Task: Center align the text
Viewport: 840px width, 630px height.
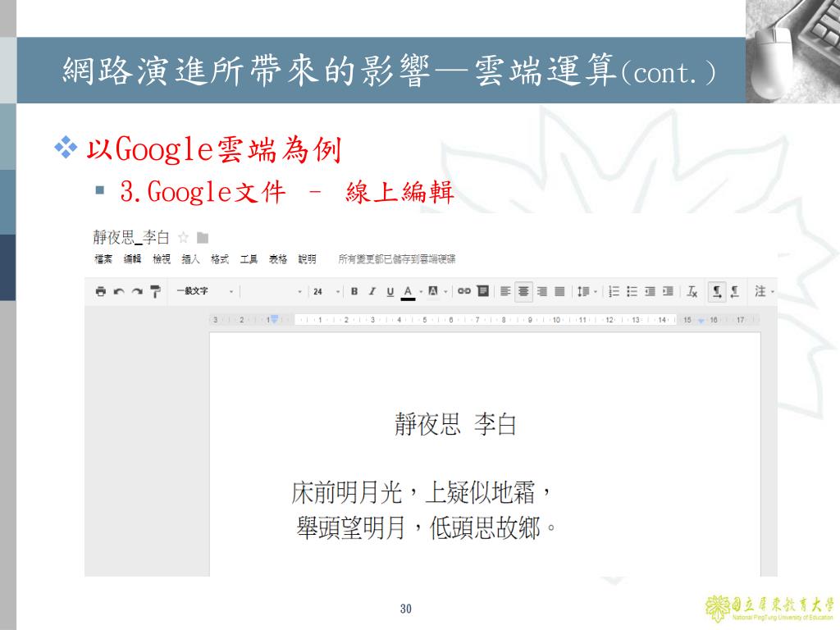Action: 523,291
